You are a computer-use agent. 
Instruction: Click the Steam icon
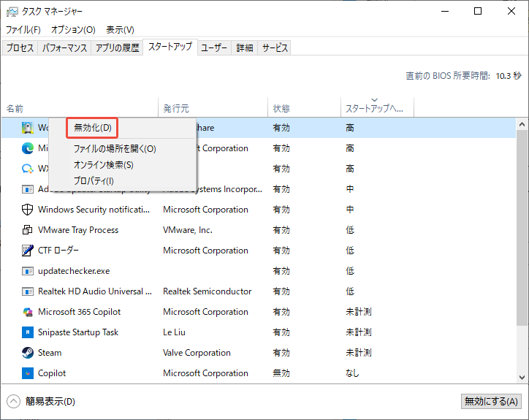click(28, 353)
